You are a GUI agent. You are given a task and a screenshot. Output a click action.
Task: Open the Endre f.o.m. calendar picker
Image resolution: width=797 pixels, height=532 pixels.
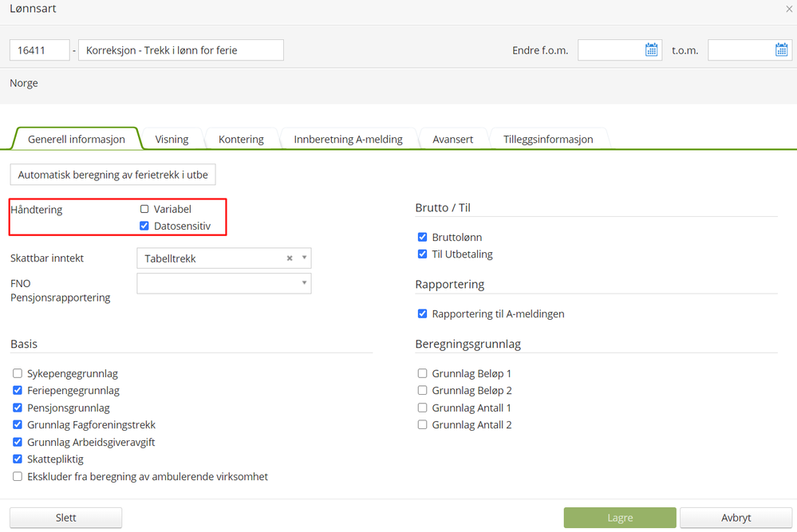(651, 50)
